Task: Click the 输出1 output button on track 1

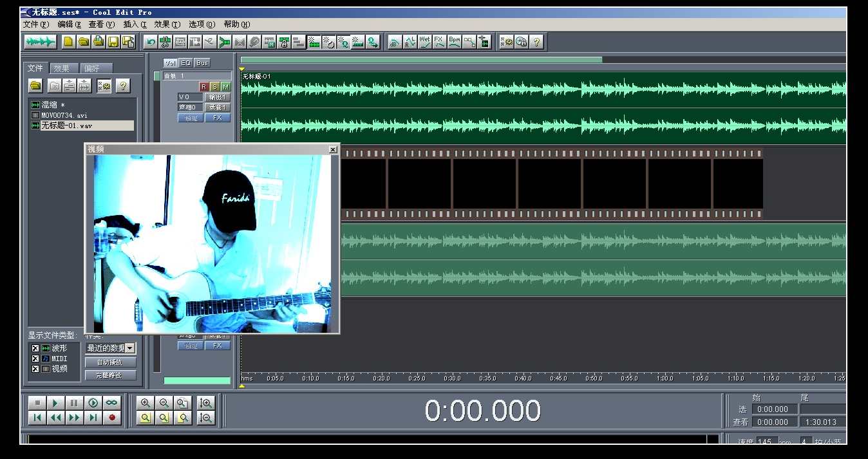Action: click(x=217, y=97)
